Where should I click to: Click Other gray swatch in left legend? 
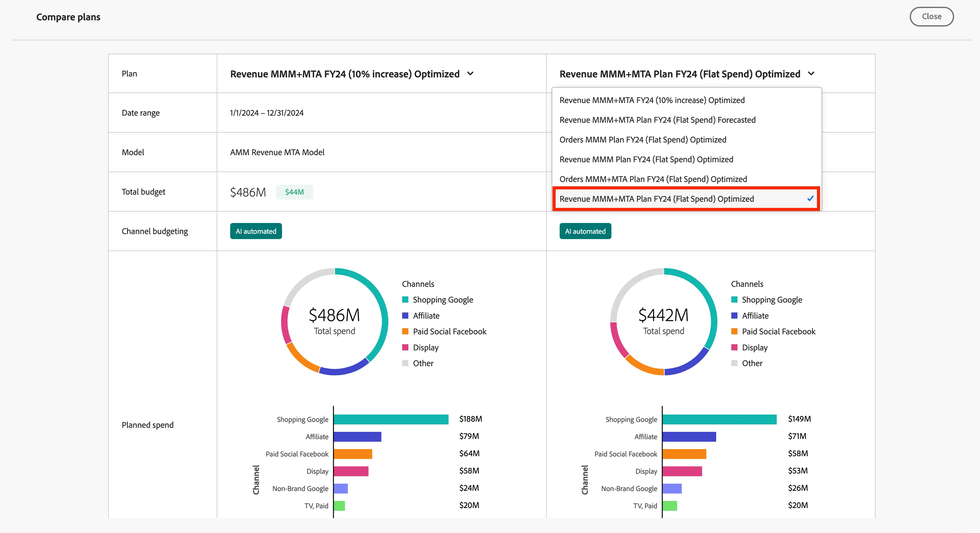point(405,363)
